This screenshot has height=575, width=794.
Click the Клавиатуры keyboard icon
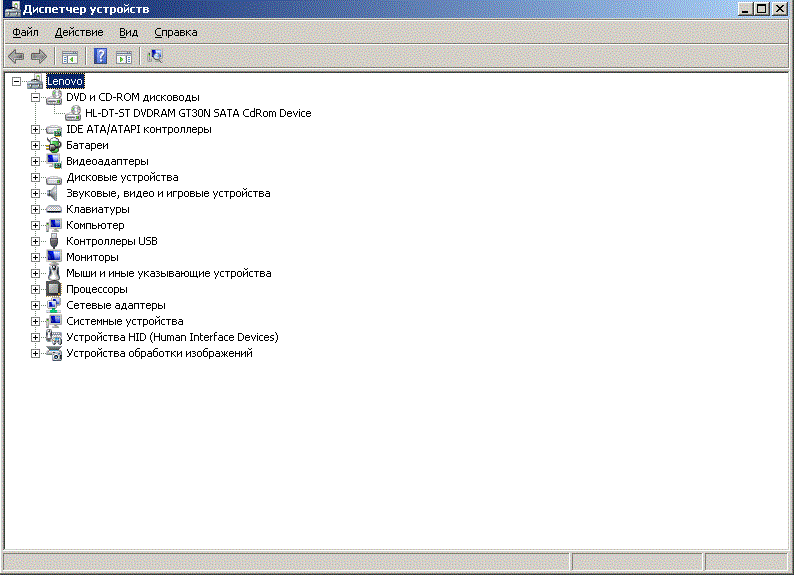[x=54, y=209]
